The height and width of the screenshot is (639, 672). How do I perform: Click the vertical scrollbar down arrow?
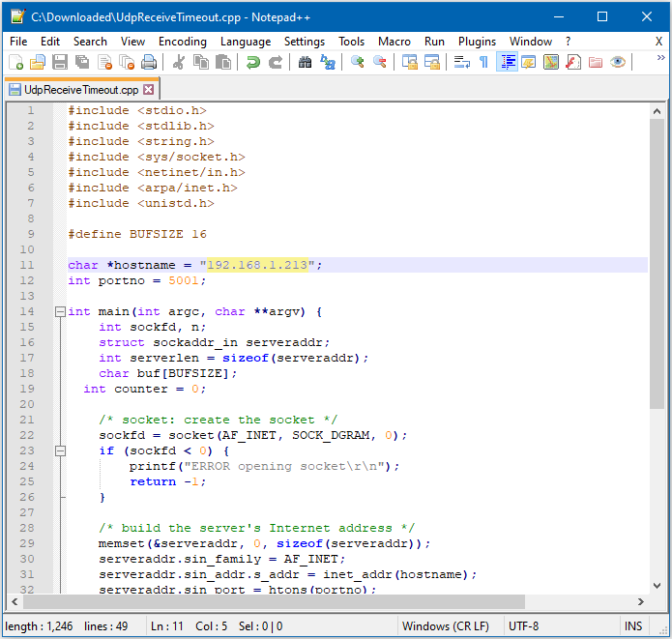click(657, 586)
